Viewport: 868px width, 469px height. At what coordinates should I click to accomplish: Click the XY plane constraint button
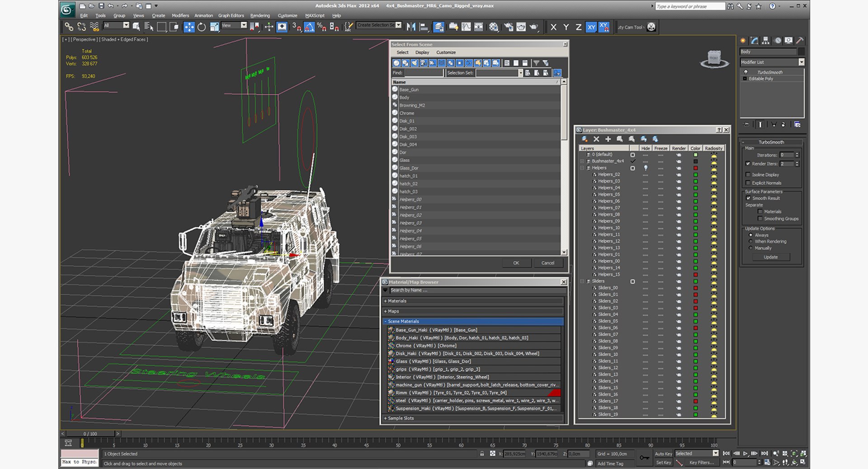click(x=591, y=27)
